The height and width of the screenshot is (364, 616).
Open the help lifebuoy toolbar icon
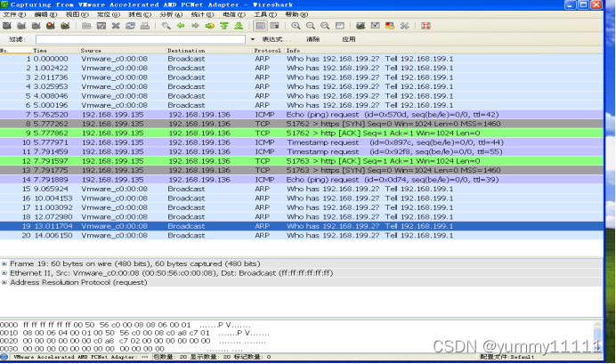click(x=426, y=27)
